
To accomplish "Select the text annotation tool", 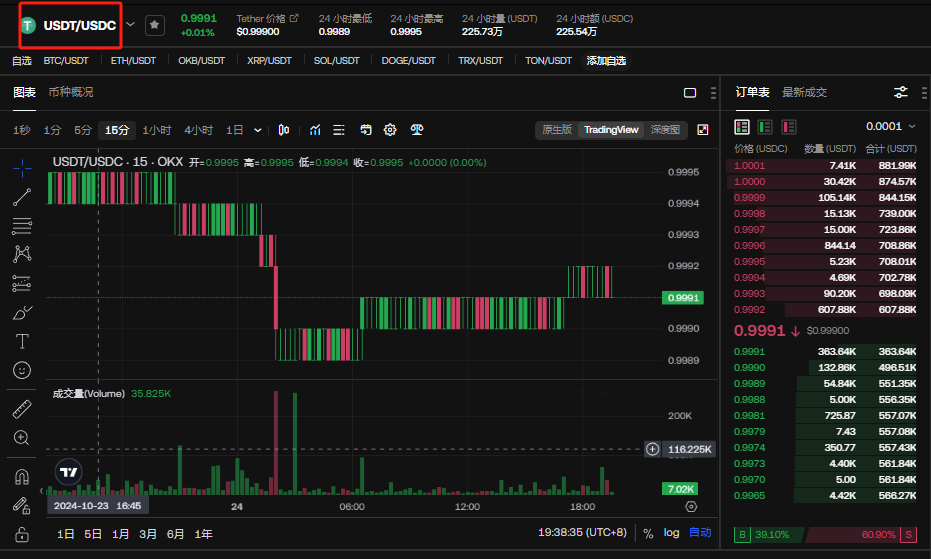I will pyautogui.click(x=22, y=342).
